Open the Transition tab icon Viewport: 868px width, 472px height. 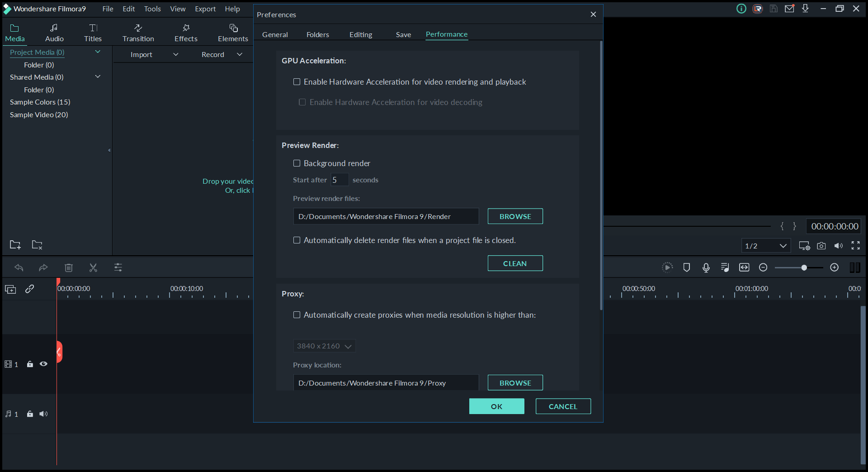pyautogui.click(x=138, y=28)
